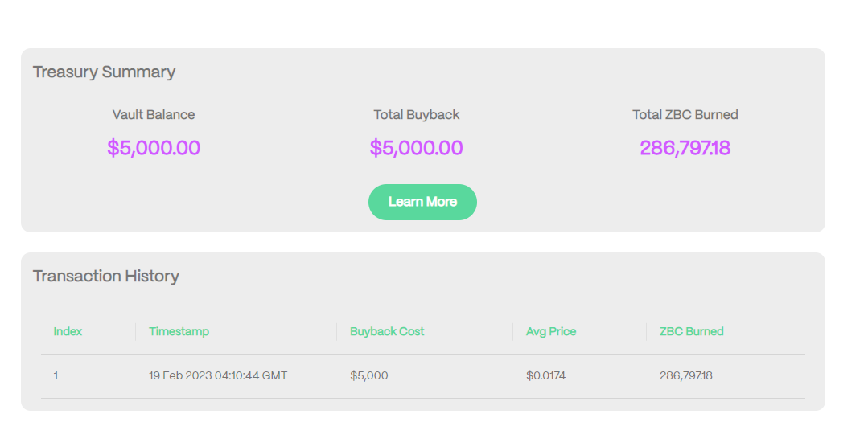Click the Treasury Summary heading
Image resolution: width=868 pixels, height=447 pixels.
click(x=104, y=72)
